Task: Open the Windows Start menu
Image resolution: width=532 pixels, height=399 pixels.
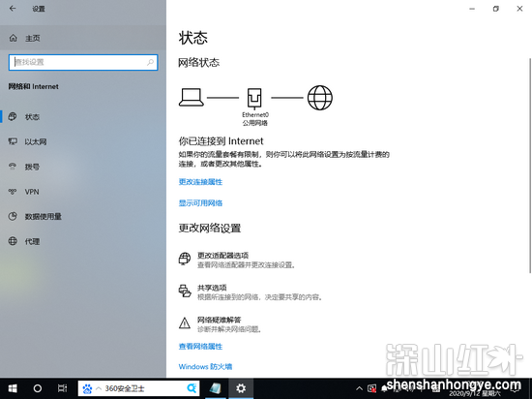Action: pyautogui.click(x=13, y=388)
